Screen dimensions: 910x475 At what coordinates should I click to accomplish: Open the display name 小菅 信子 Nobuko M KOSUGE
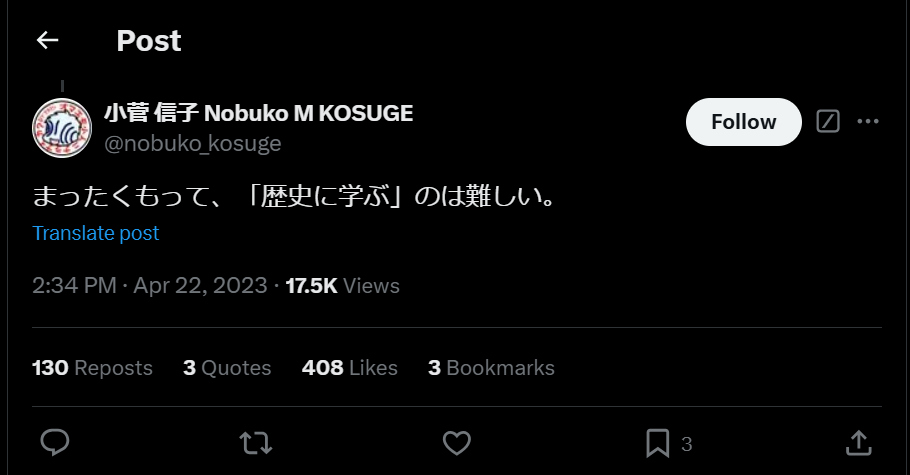pos(259,113)
